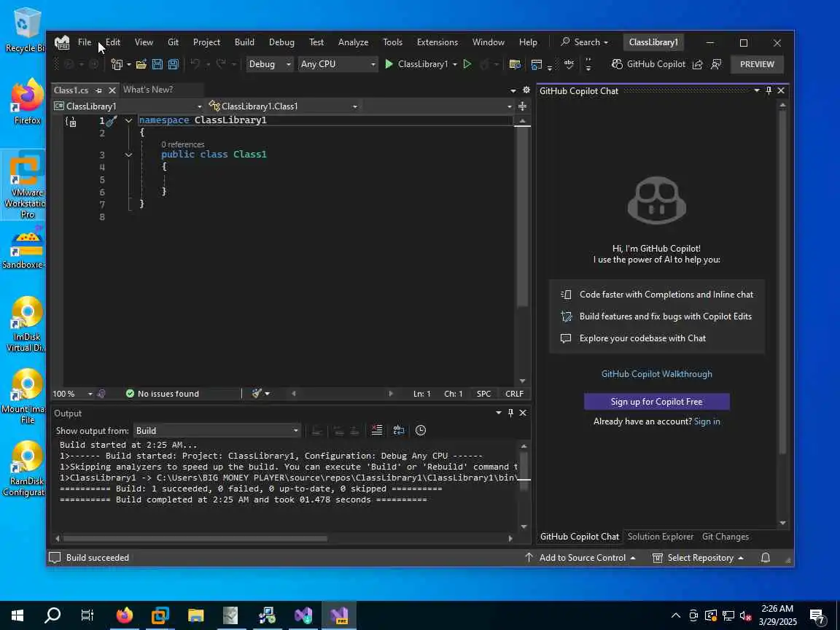Click the Sign in link
Viewport: 840px width, 630px height.
707,421
